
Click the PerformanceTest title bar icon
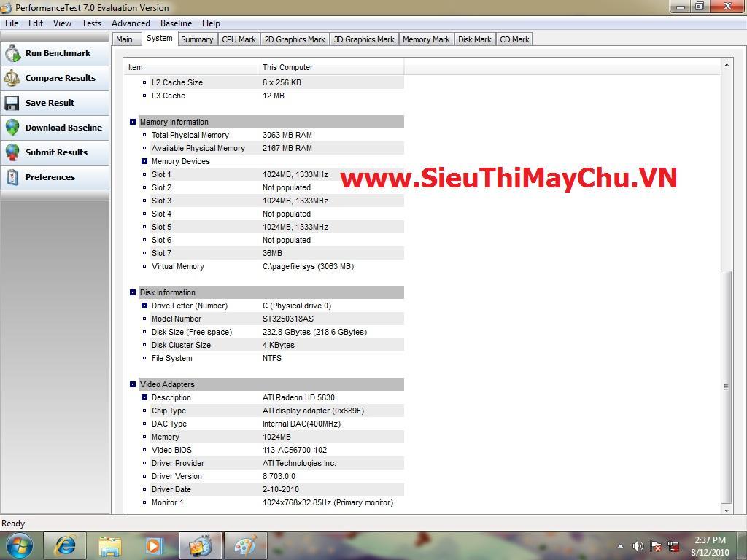[x=6, y=7]
